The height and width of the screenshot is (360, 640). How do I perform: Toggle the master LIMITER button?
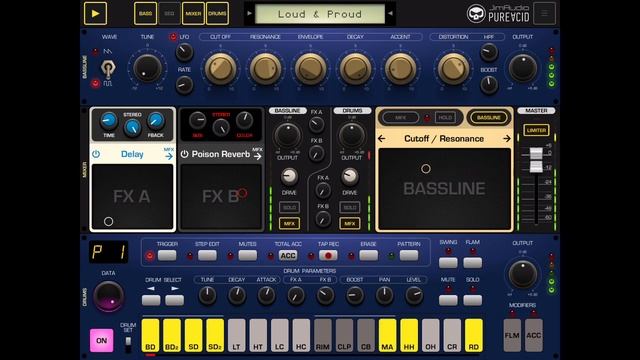click(536, 130)
